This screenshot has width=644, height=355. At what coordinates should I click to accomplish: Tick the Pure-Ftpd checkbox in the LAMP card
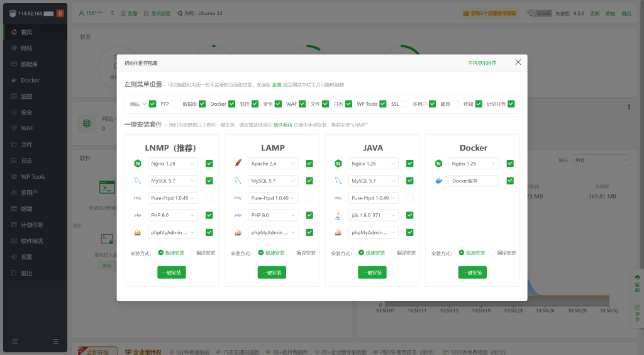(309, 198)
